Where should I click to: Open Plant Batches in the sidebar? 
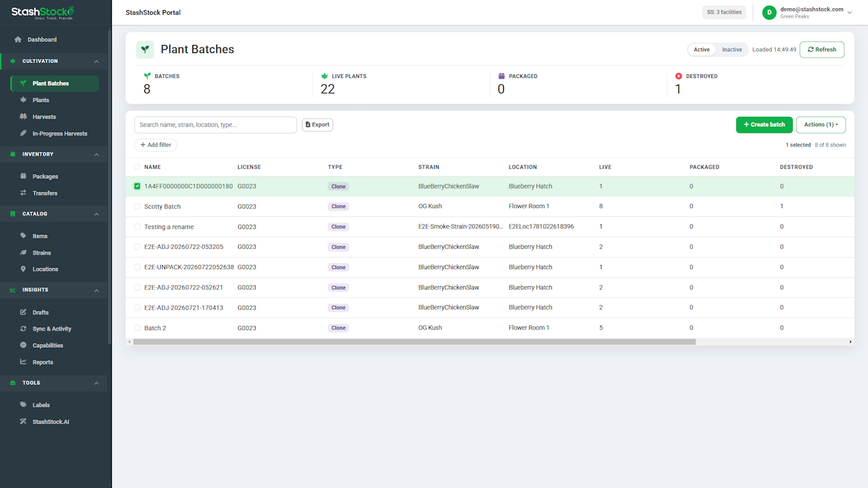55,83
